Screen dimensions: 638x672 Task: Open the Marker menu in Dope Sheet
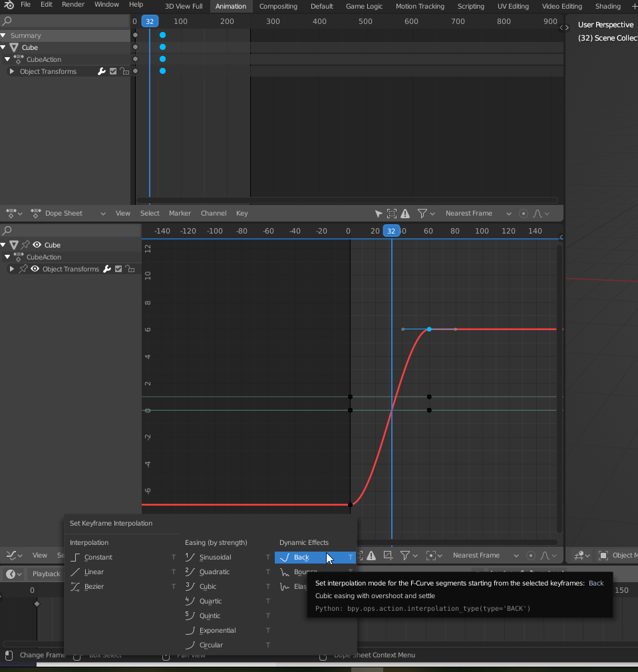click(x=180, y=214)
